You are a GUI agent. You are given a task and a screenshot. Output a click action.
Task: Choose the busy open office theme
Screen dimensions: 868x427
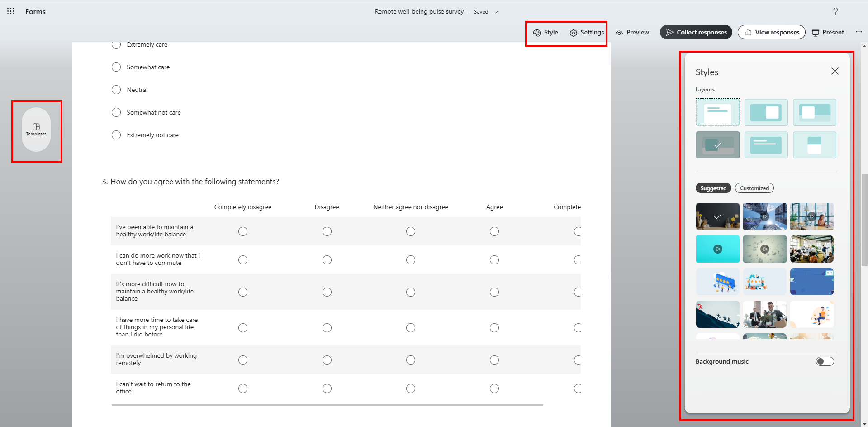click(812, 249)
